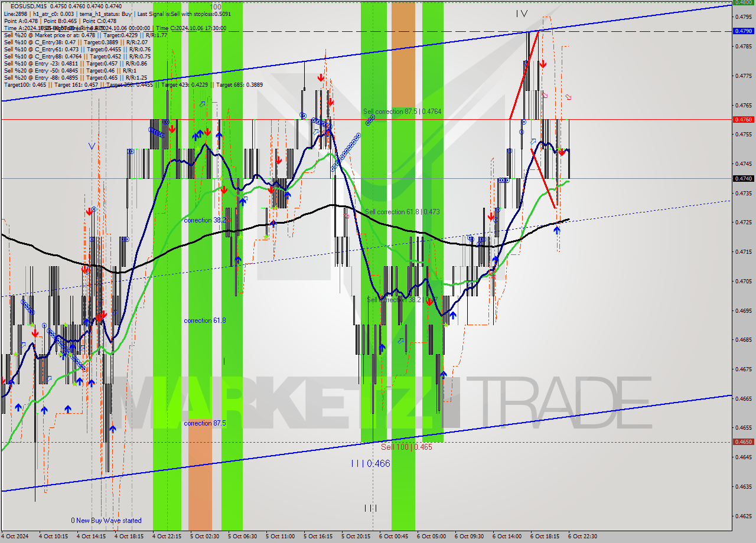The image size is (756, 543).
Task: Select the '5 Oct 06:30' time label
Action: (x=243, y=537)
